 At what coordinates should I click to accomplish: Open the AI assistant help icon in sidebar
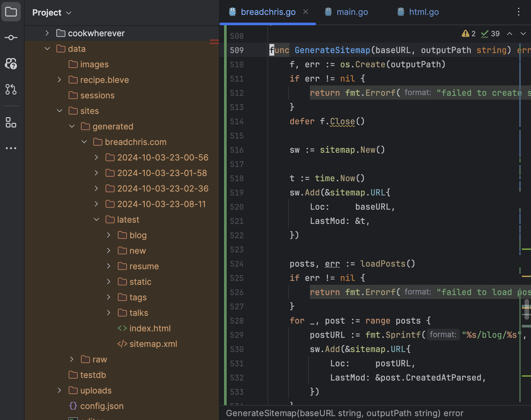[11, 63]
